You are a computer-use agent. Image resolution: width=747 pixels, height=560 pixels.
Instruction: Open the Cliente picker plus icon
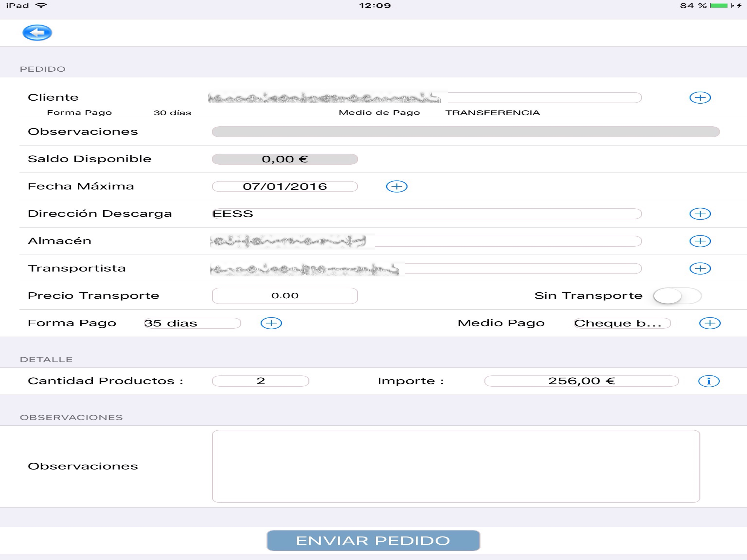(x=700, y=98)
